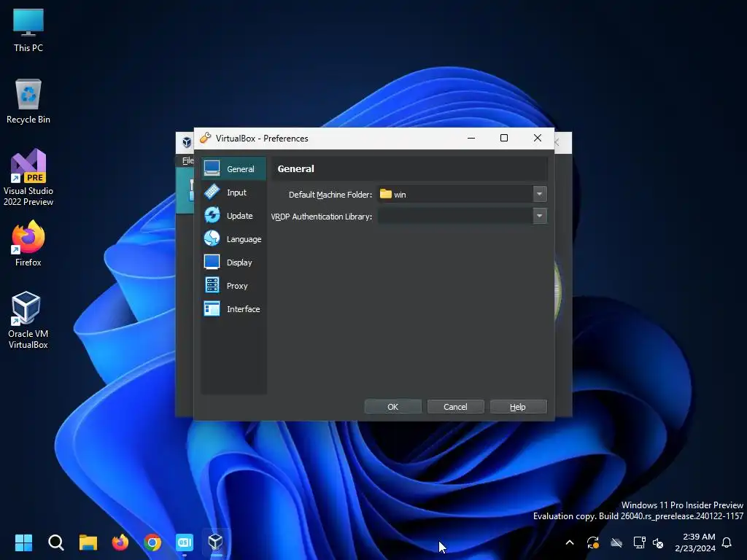Launch Firefox from the taskbar
The width and height of the screenshot is (747, 560).
pyautogui.click(x=120, y=542)
